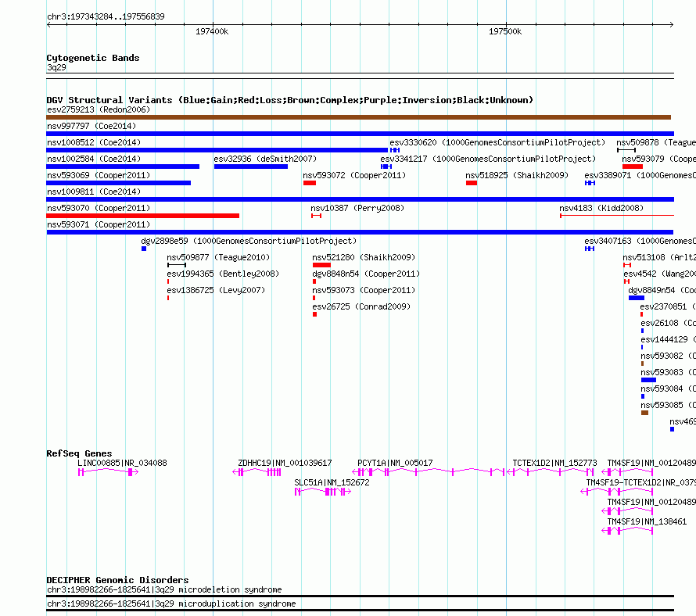Screen dimensions: 696x616
Task: Select the ZDHHC19|NM_001039617 gene label
Action: coord(285,463)
